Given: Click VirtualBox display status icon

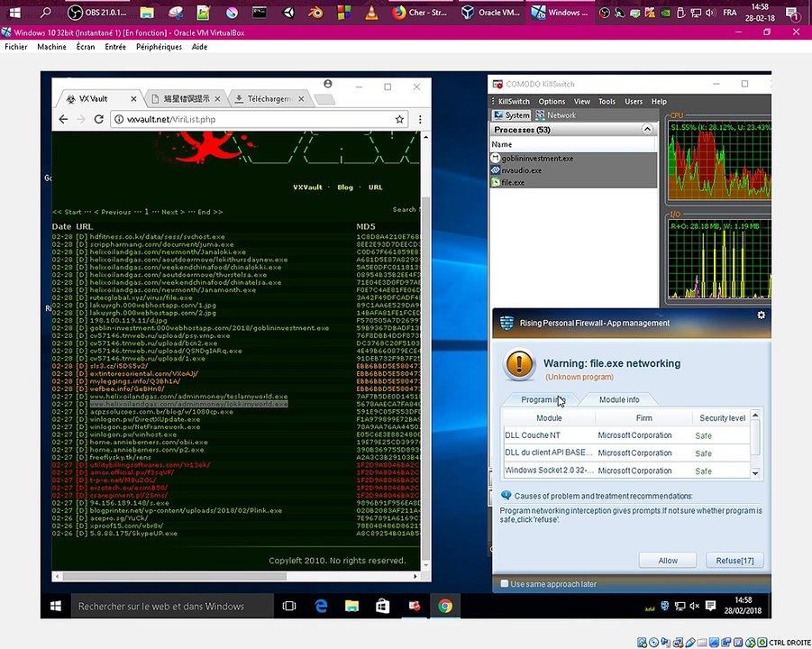Looking at the screenshot, I should coord(714,643).
